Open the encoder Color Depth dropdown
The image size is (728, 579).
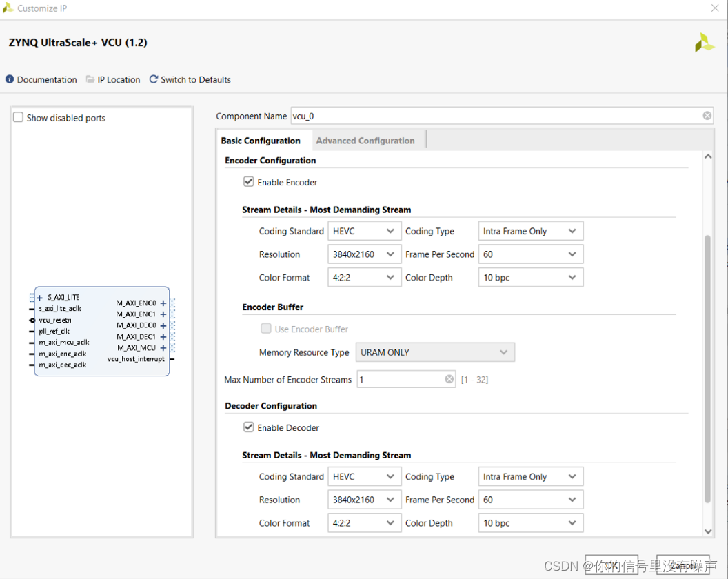(531, 277)
